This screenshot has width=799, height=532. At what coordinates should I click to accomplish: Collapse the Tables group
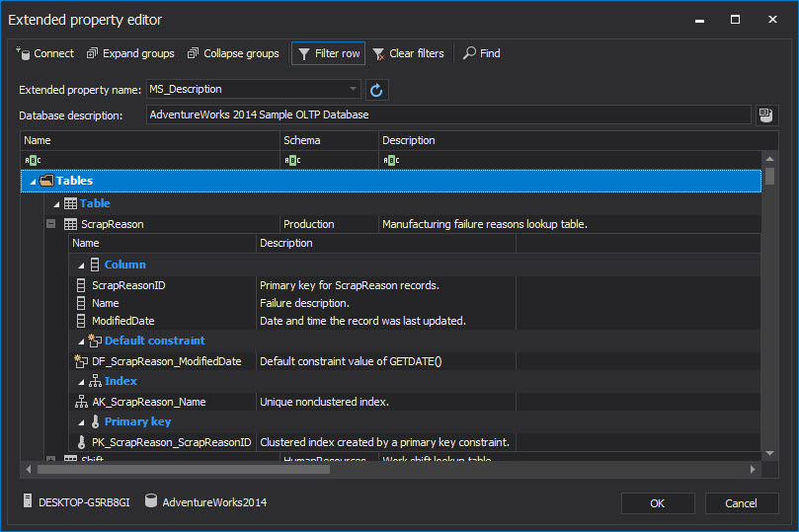click(x=34, y=182)
